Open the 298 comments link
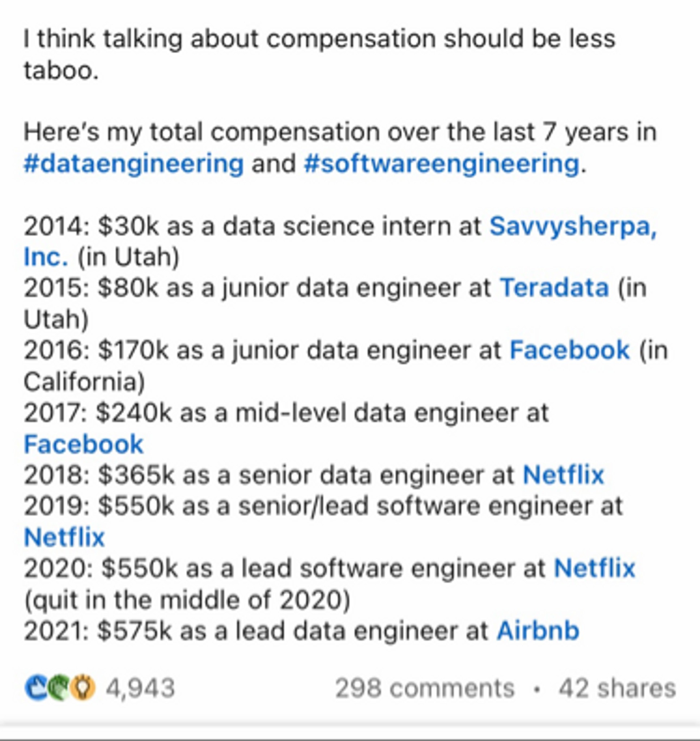The image size is (700, 741). [425, 688]
